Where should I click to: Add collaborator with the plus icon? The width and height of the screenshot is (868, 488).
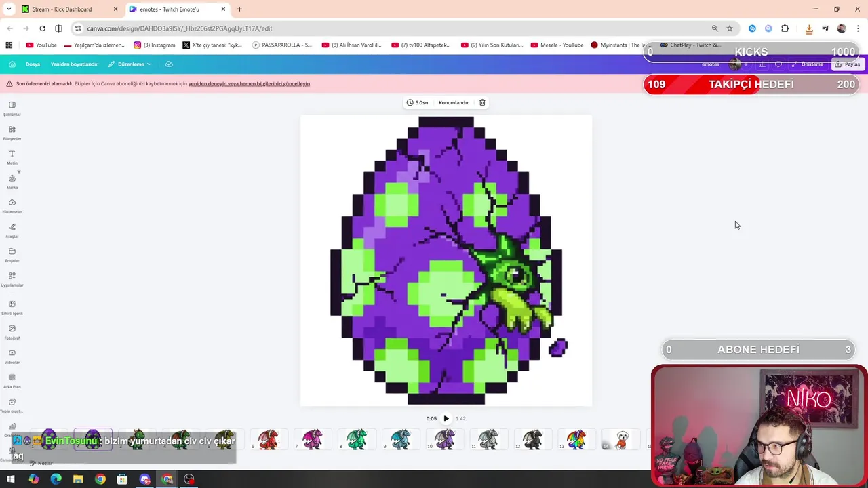[x=746, y=64]
